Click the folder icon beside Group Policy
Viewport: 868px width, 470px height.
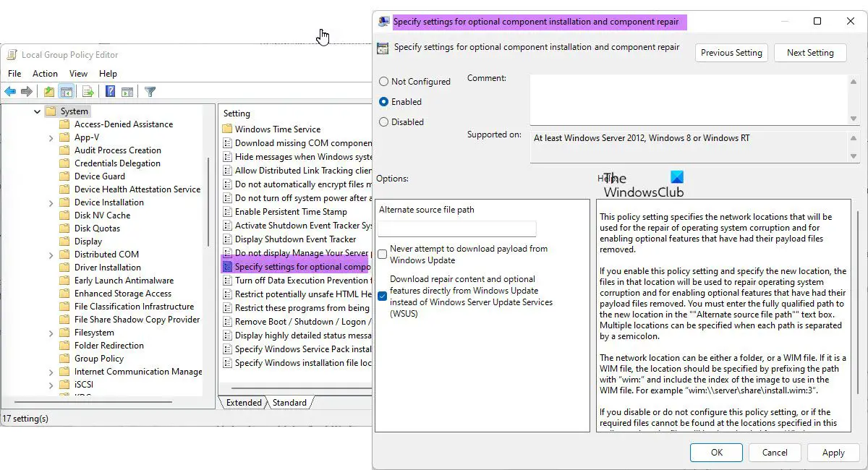click(65, 359)
